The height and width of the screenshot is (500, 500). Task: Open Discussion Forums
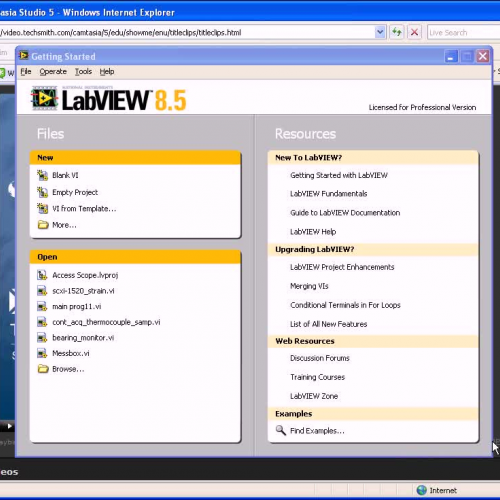pos(320,358)
